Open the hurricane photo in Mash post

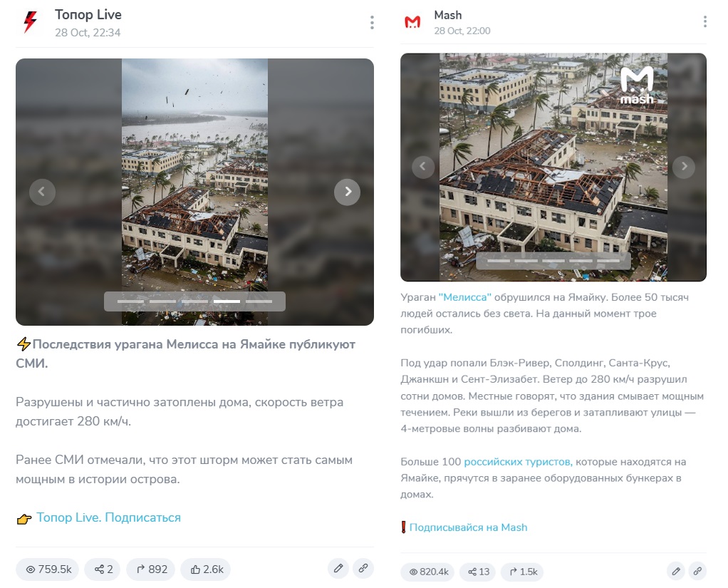coord(553,167)
